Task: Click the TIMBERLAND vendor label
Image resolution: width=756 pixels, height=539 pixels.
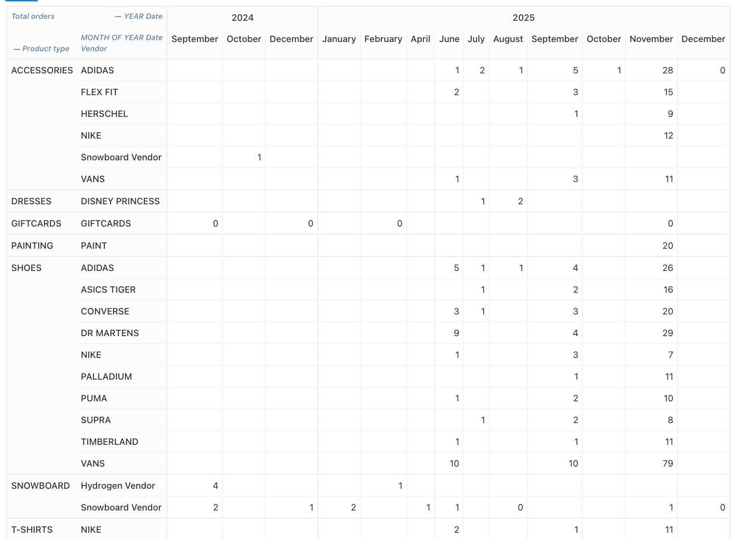Action: 110,442
